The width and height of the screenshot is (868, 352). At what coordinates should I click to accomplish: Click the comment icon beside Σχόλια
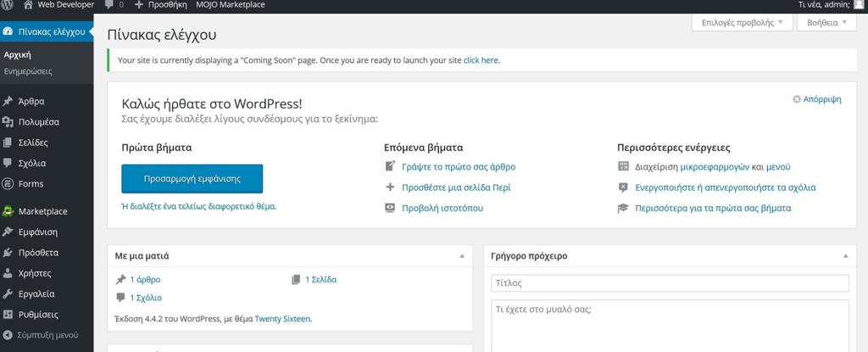8,163
